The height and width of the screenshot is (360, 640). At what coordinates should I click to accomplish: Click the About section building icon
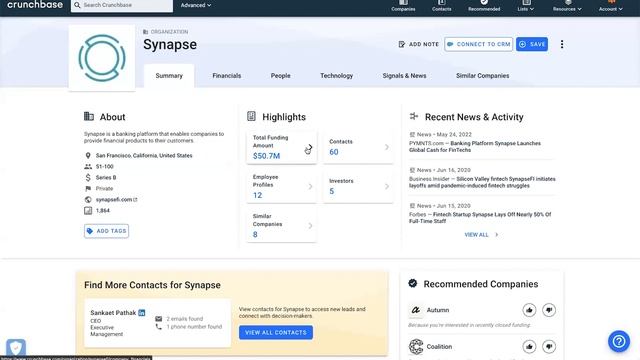pyautogui.click(x=89, y=116)
